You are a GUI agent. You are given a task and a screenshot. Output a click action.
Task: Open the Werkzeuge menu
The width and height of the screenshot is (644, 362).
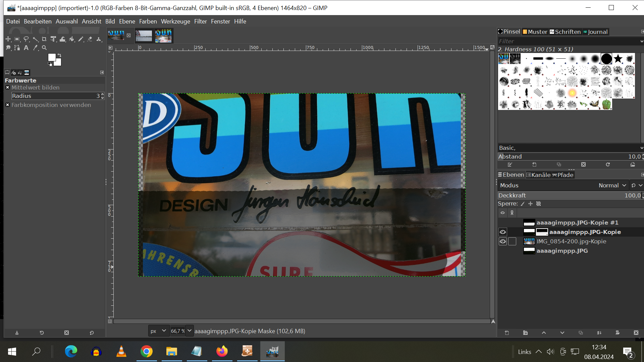click(x=175, y=21)
